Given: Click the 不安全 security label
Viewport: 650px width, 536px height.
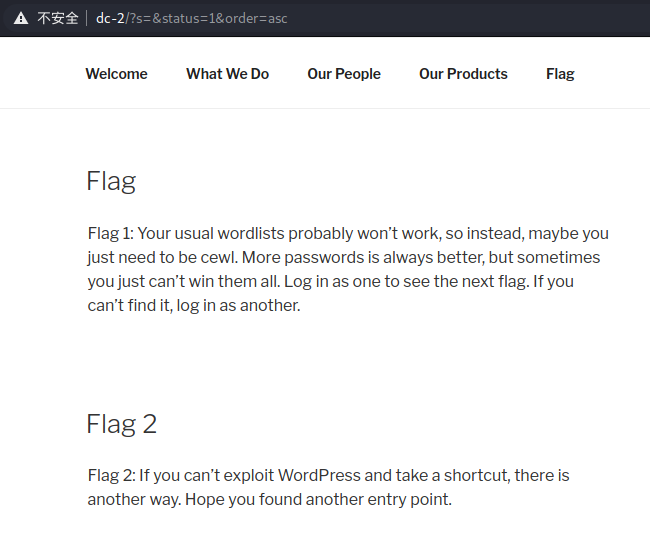Looking at the screenshot, I should [58, 18].
